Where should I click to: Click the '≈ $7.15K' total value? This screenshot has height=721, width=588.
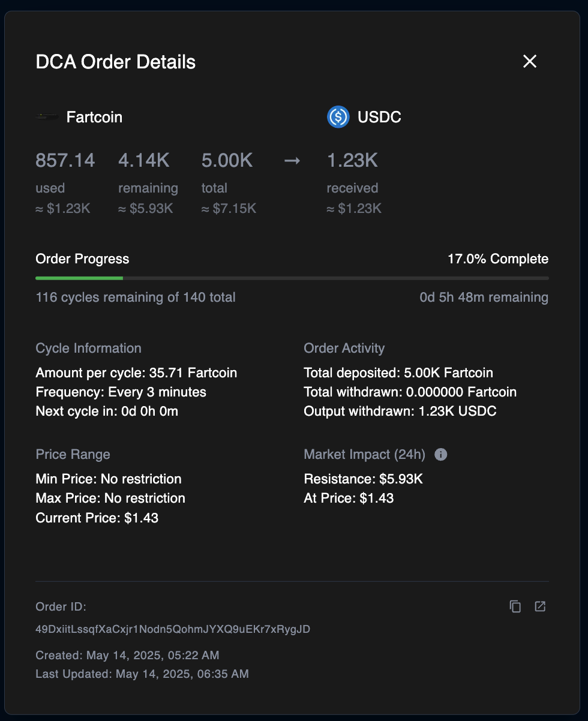click(x=229, y=209)
